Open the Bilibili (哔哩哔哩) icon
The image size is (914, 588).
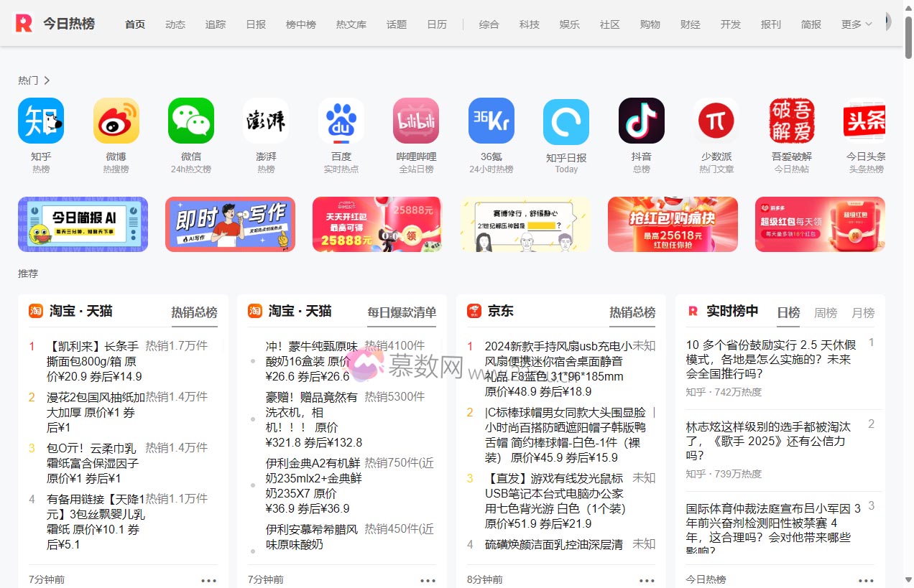[416, 121]
